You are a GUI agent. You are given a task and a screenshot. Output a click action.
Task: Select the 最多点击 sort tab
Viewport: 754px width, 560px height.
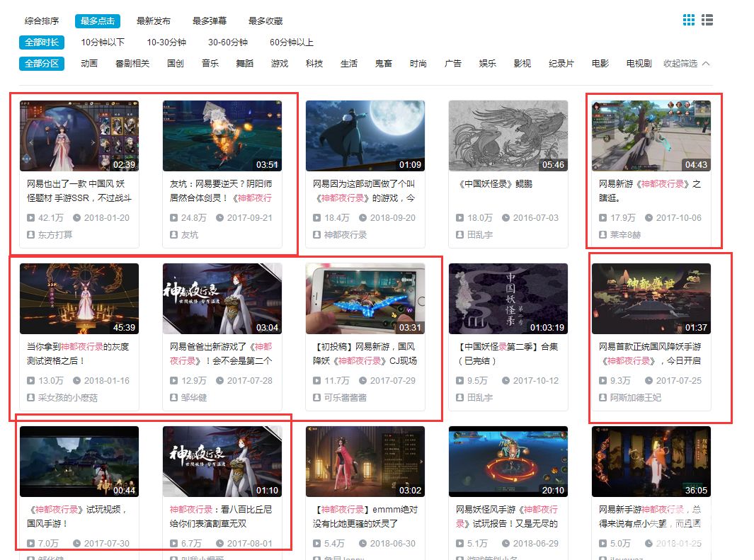[x=98, y=21]
